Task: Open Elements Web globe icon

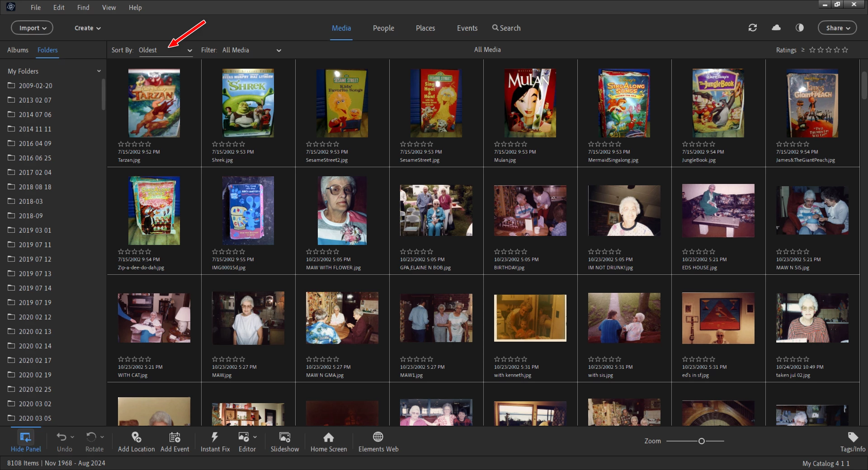Action: click(x=378, y=437)
